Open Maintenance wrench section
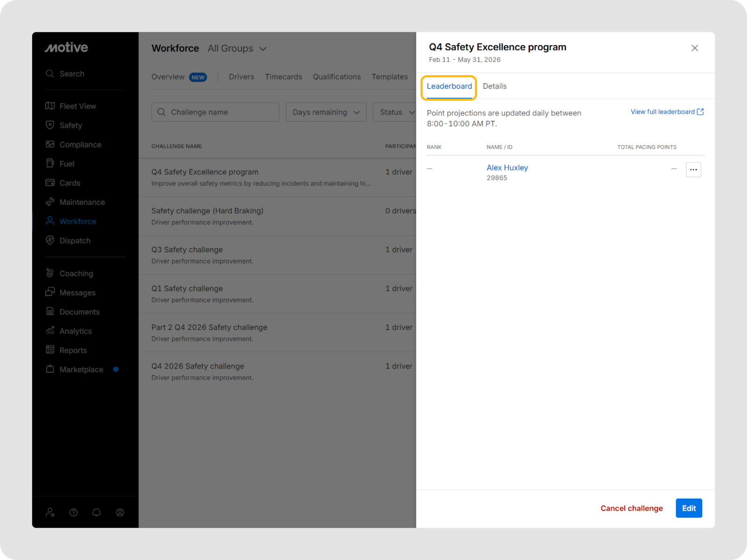Viewport: 747px width, 560px height. (x=82, y=202)
